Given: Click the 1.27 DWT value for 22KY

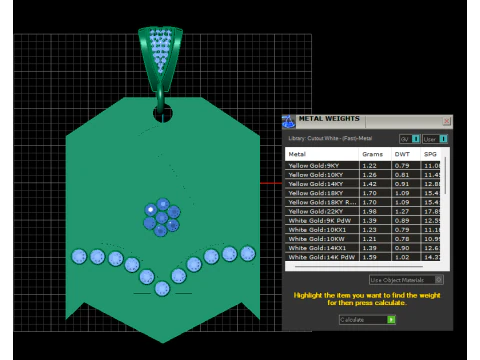Looking at the screenshot, I should (x=402, y=211).
